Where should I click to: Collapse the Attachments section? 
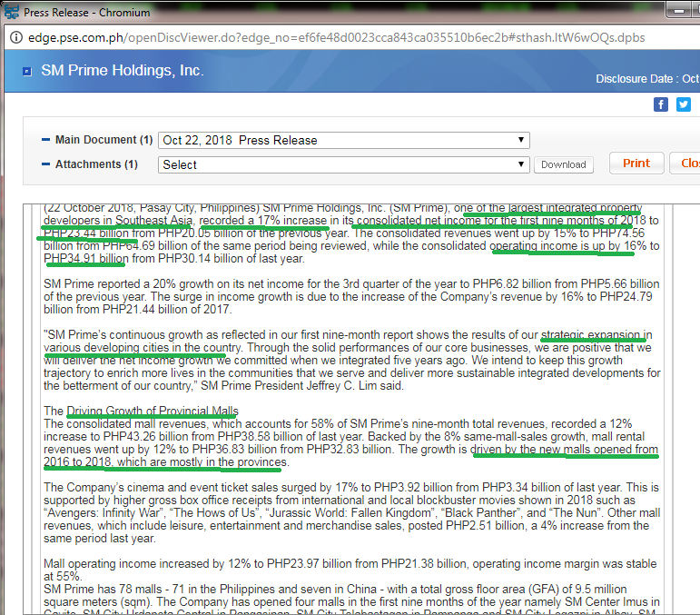pos(45,164)
